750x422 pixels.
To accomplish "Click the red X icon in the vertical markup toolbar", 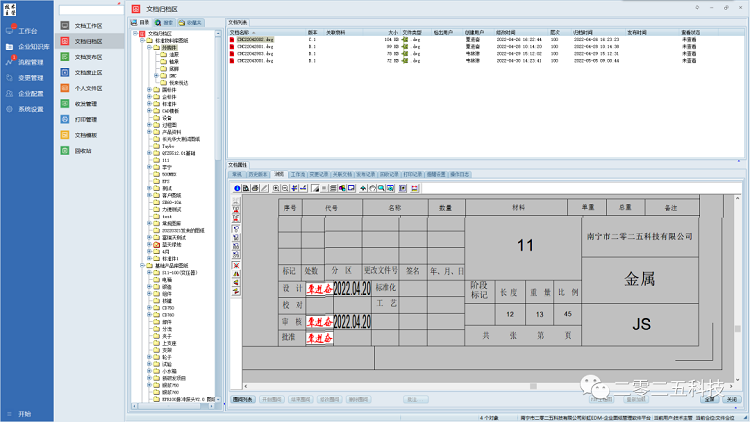I will (x=236, y=265).
